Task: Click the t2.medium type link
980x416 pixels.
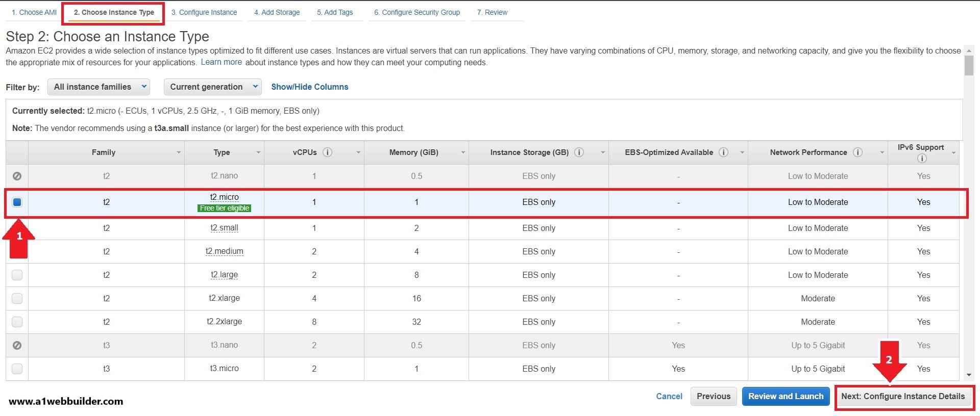Action: coord(225,251)
